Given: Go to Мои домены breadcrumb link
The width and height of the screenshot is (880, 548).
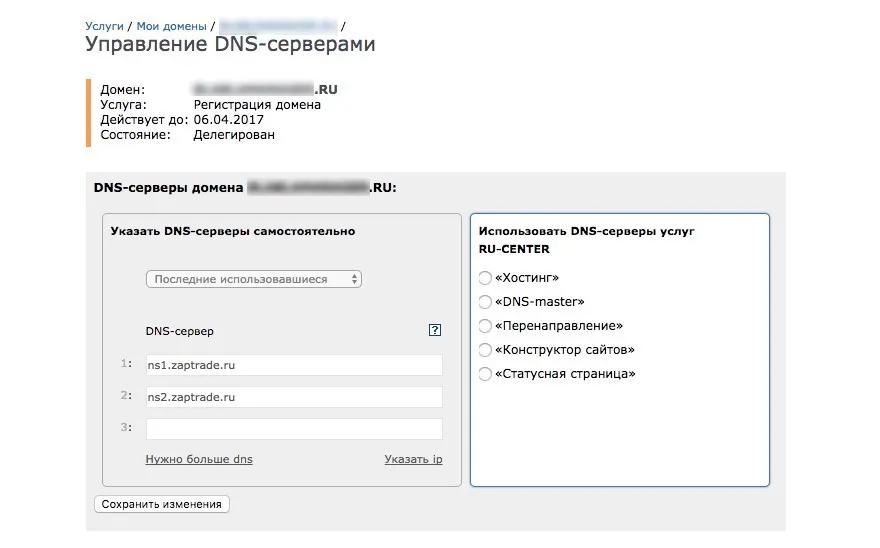Looking at the screenshot, I should pos(172,26).
